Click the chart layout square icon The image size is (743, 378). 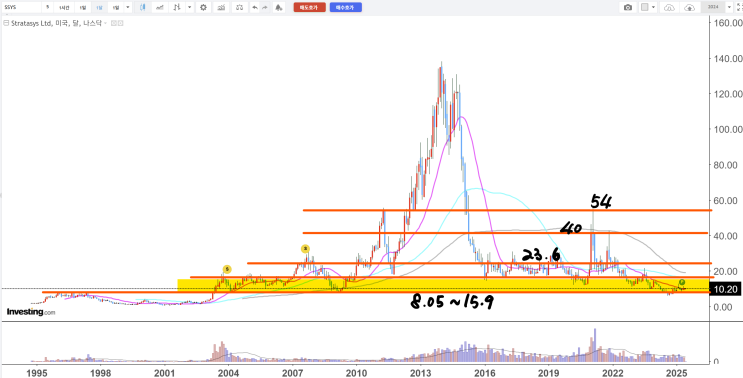644,7
